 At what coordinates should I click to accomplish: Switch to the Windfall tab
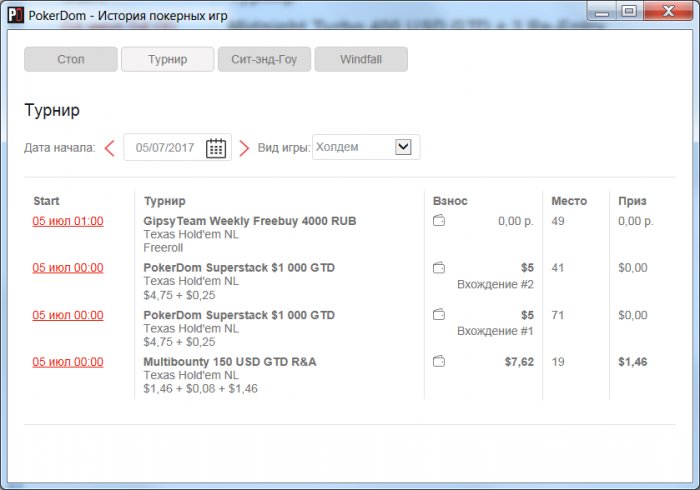pyautogui.click(x=361, y=59)
